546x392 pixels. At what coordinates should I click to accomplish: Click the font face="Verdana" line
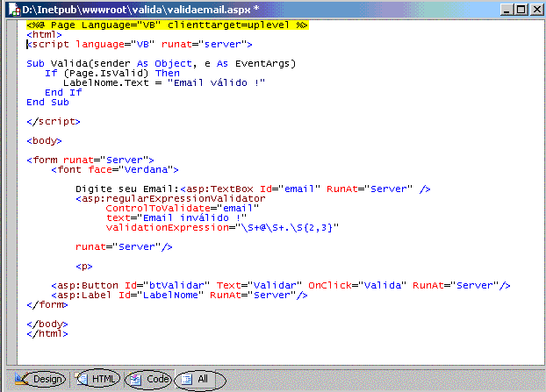point(115,170)
